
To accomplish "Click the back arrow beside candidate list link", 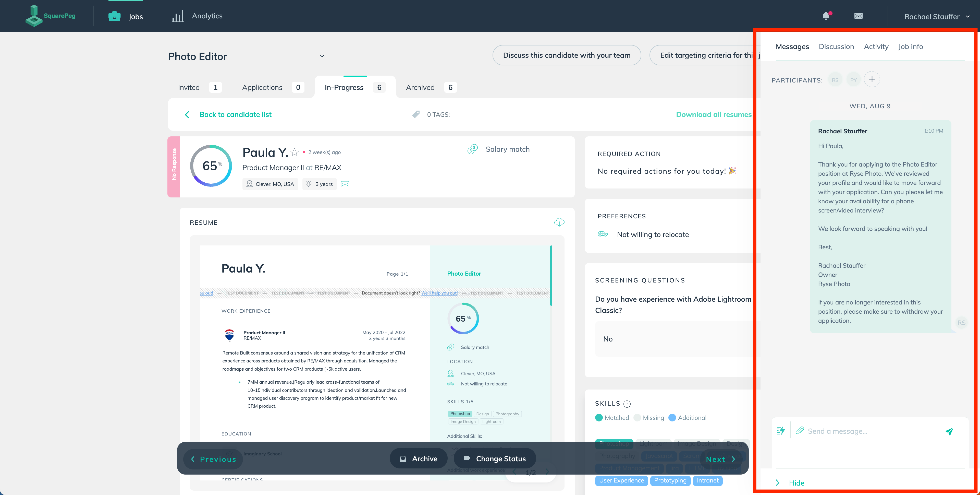I will pyautogui.click(x=187, y=115).
